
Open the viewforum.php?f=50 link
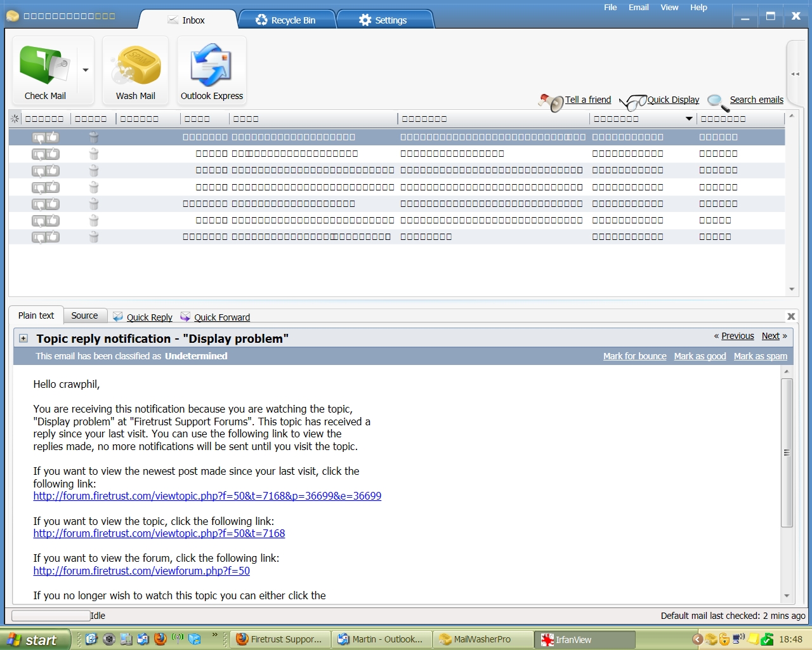click(141, 571)
